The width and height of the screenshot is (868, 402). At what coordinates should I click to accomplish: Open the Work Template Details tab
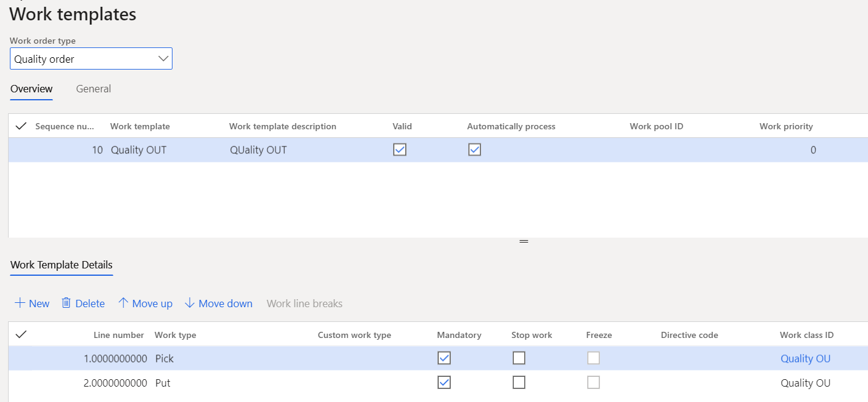[62, 265]
